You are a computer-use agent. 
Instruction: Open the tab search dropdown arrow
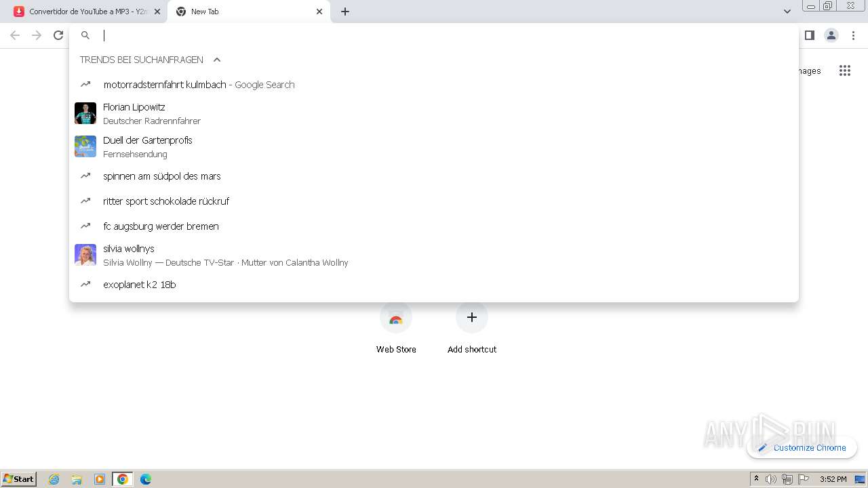pos(787,12)
